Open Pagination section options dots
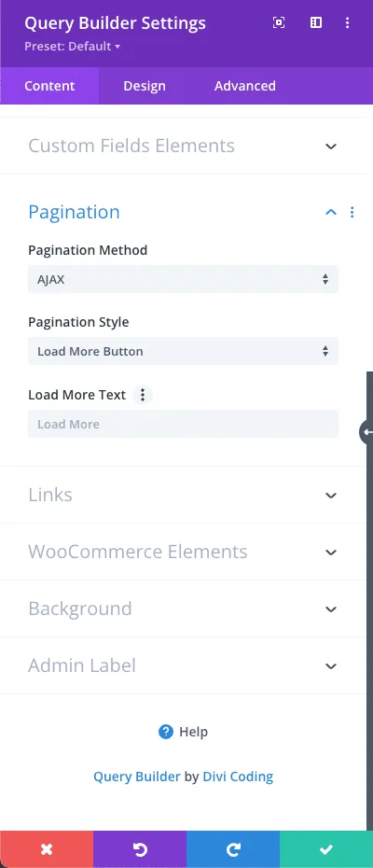The image size is (373, 868). click(352, 212)
